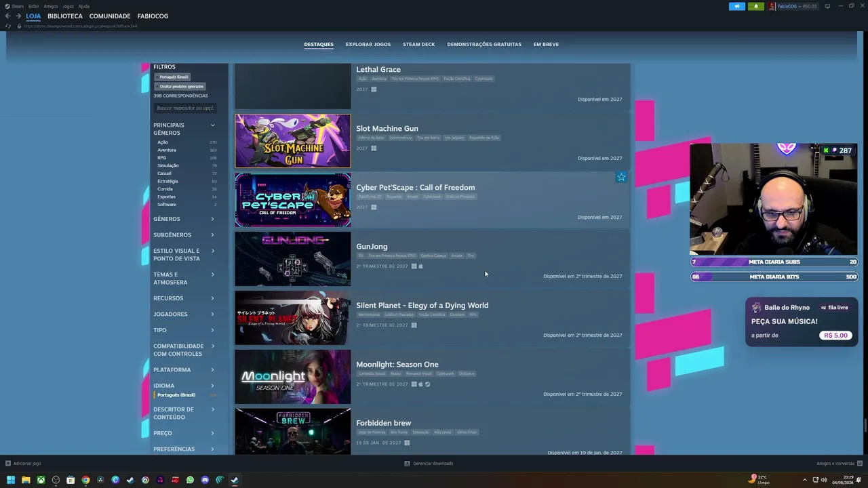
Task: Expand the Recursos filter section
Action: coord(184,298)
